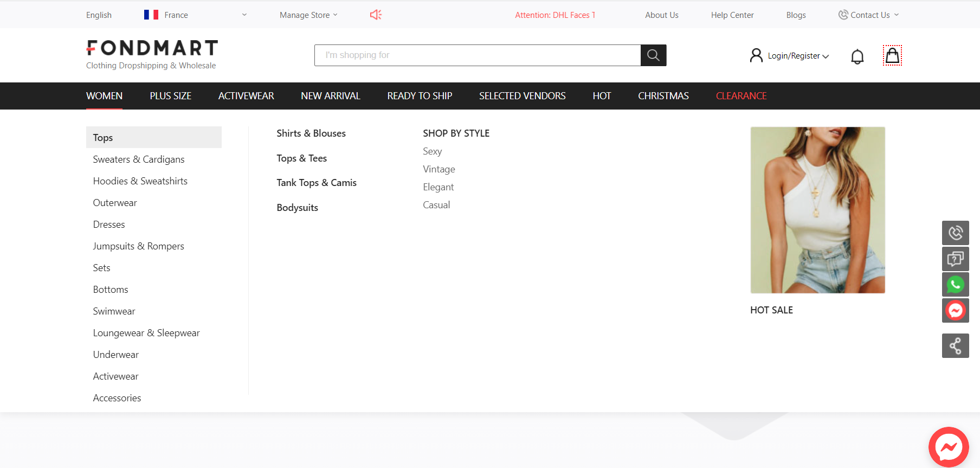980x468 pixels.
Task: Click the notification bell icon
Action: tap(857, 56)
